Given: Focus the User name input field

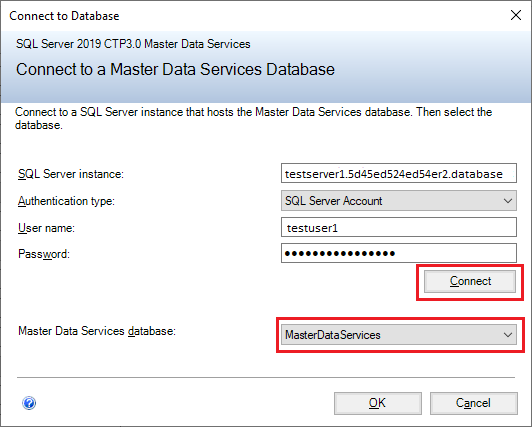Looking at the screenshot, I should [x=399, y=227].
